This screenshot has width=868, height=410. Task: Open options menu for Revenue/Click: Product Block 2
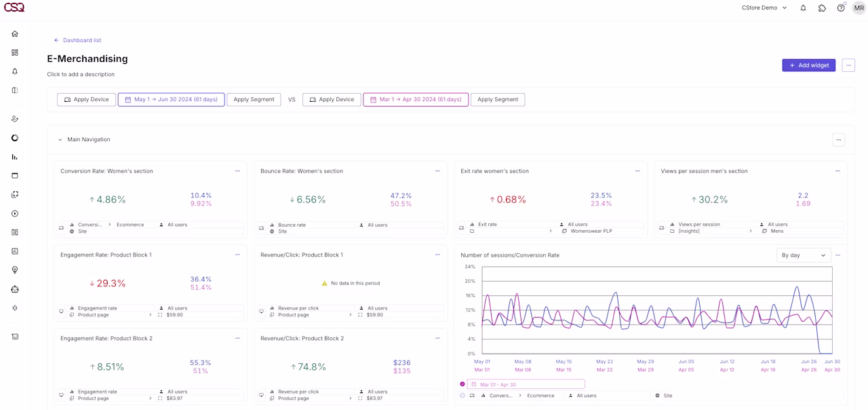click(437, 338)
